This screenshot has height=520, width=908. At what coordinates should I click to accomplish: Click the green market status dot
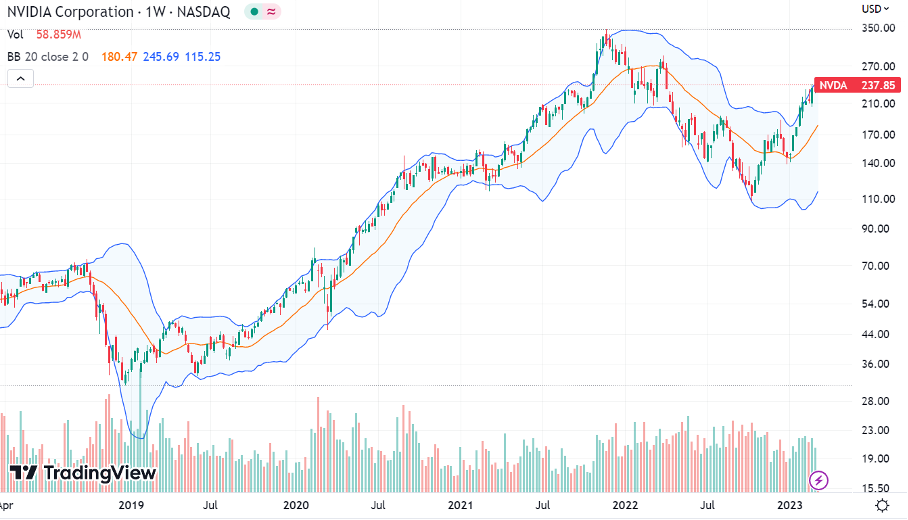(254, 12)
